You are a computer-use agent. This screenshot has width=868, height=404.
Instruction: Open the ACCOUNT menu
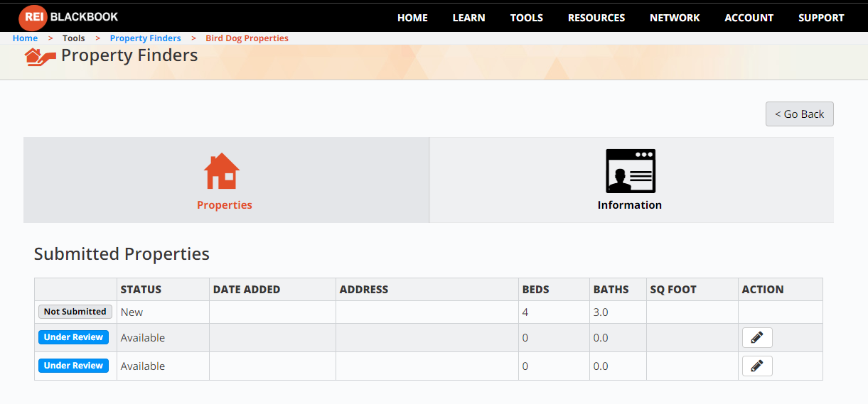(x=749, y=18)
